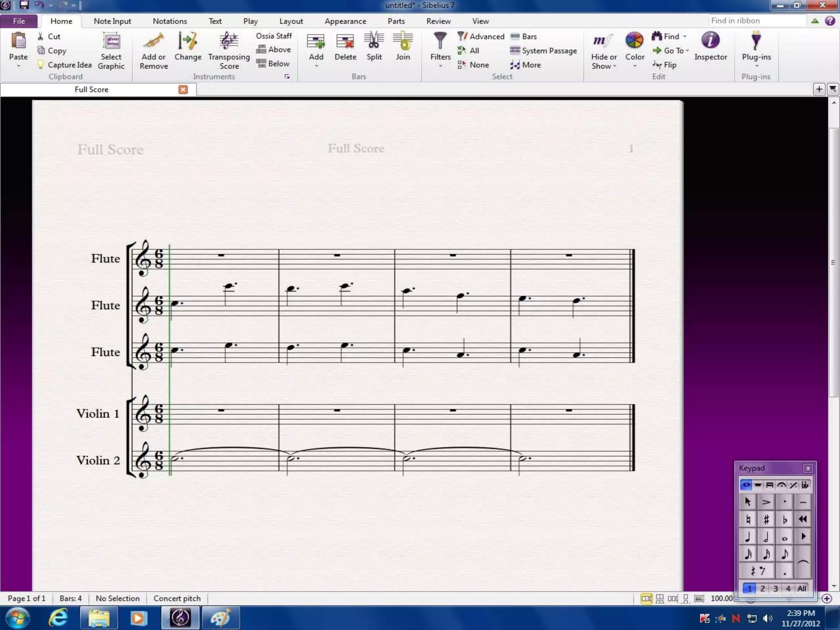Toggle the All voices button on the Keypad

(x=801, y=589)
